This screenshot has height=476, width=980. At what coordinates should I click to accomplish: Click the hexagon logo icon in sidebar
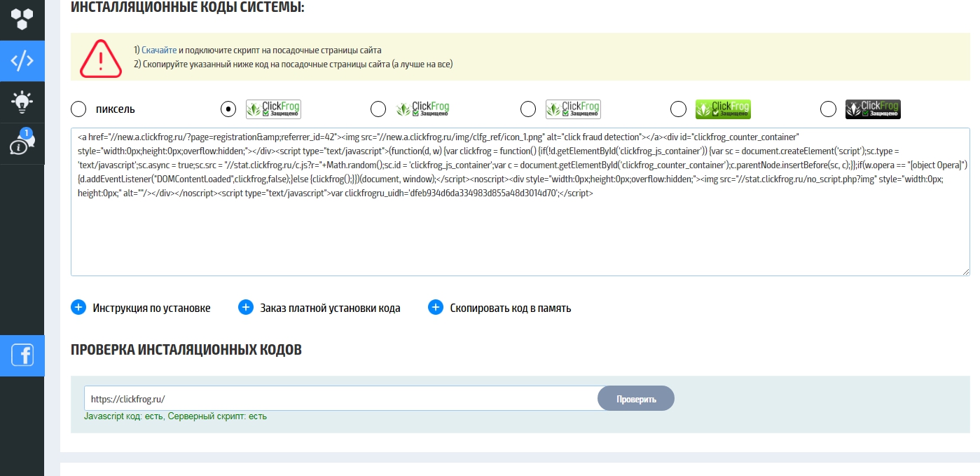tap(22, 19)
